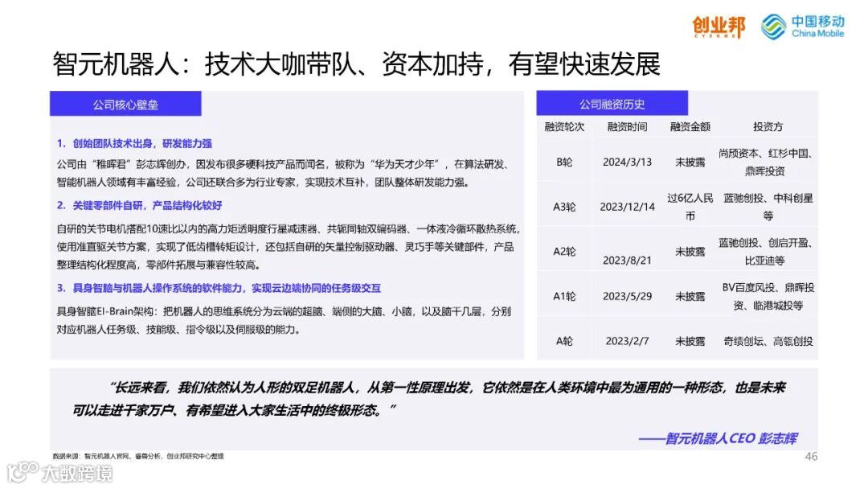Click paragraph starting 具身智脑EI-Brain架构

(x=284, y=321)
